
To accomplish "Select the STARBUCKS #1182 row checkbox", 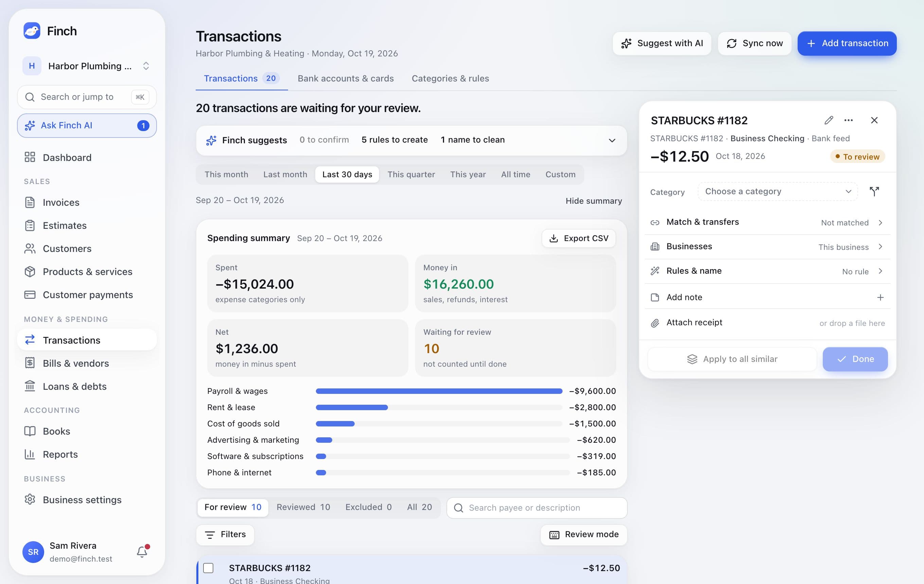I will (x=208, y=568).
